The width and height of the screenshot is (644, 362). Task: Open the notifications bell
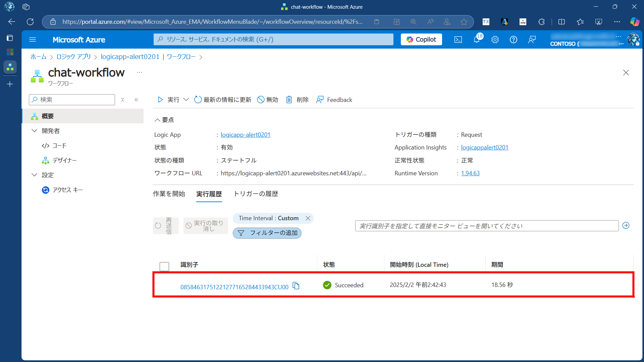(x=477, y=40)
